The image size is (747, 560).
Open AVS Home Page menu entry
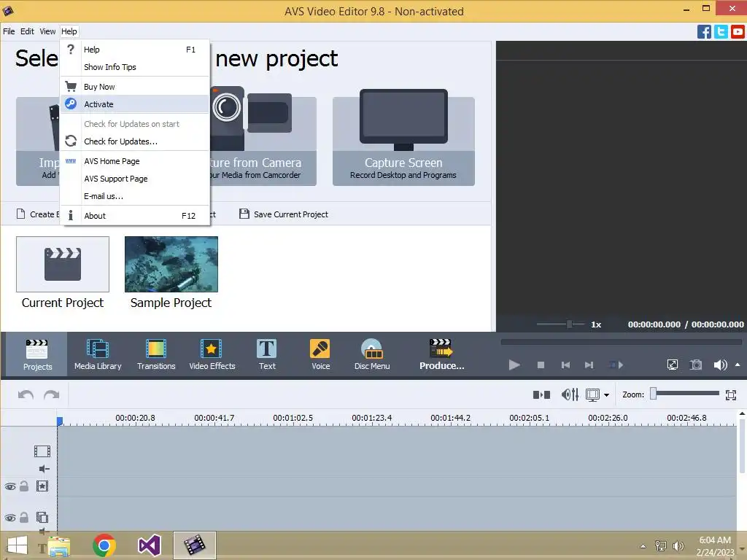pyautogui.click(x=135, y=161)
